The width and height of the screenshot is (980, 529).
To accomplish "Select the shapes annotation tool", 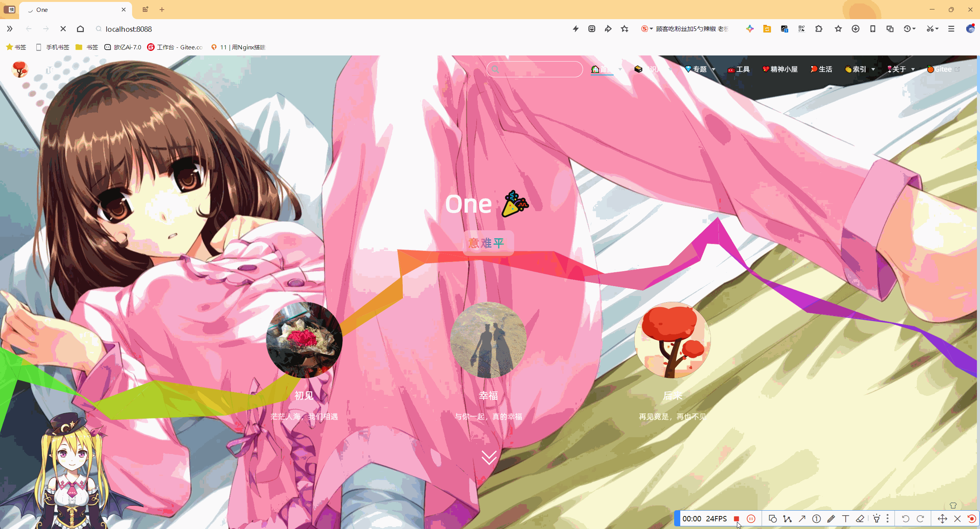I will (x=773, y=519).
